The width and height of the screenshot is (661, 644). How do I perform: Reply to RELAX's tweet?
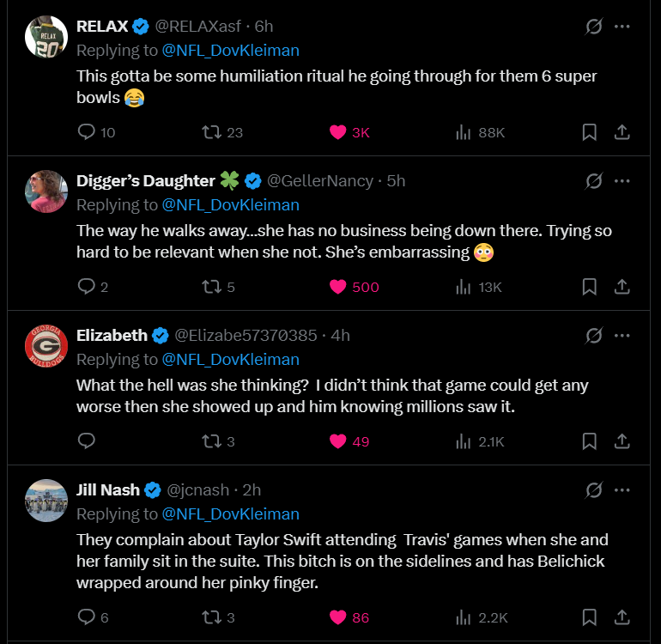[87, 132]
